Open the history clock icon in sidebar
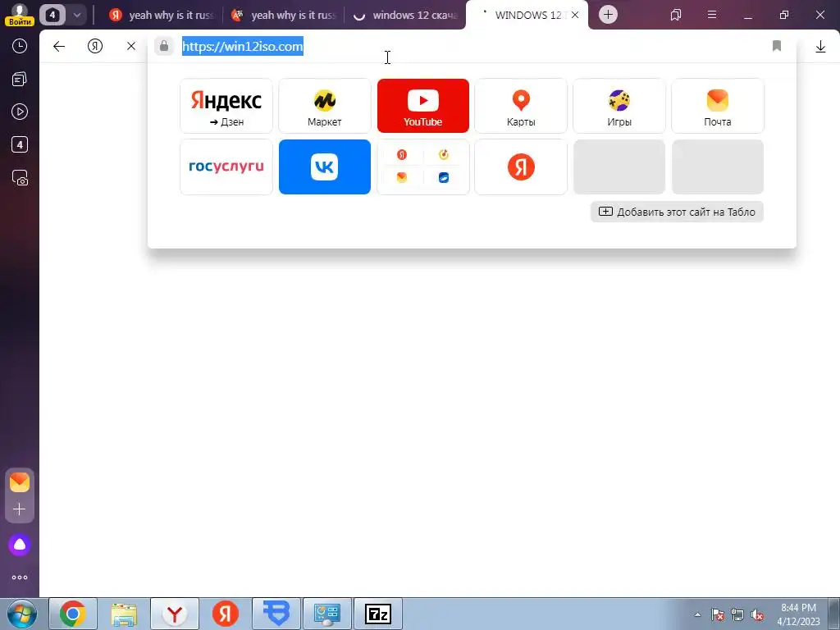 click(x=20, y=46)
